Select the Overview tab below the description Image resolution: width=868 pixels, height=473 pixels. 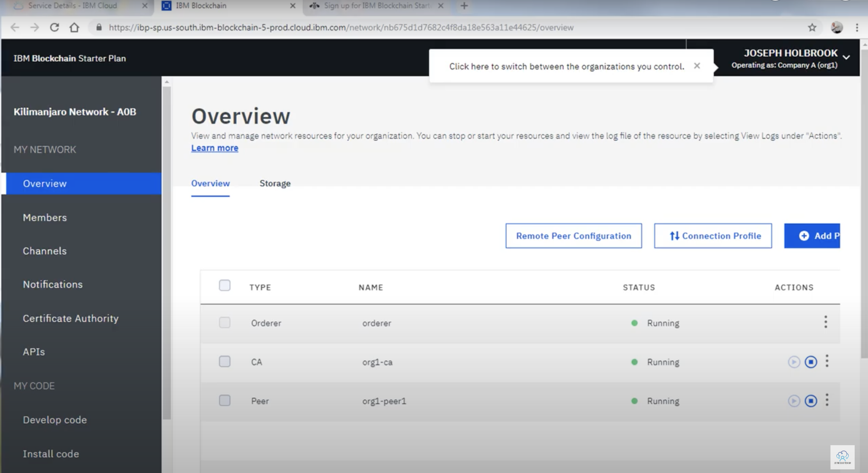(210, 184)
